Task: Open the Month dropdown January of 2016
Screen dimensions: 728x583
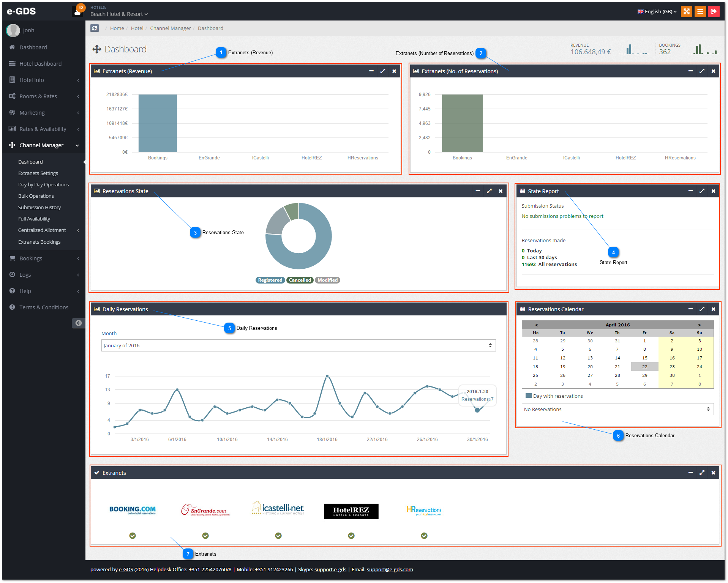Action: pos(298,345)
